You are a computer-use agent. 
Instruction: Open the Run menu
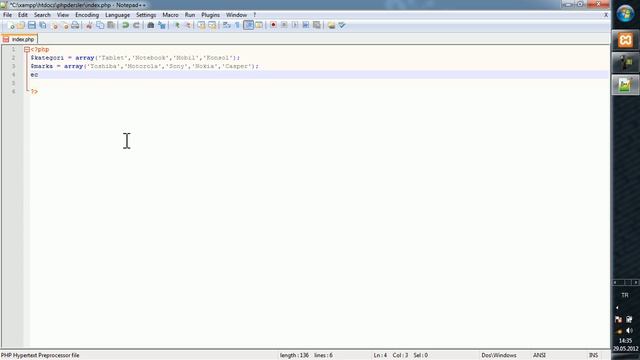190,15
